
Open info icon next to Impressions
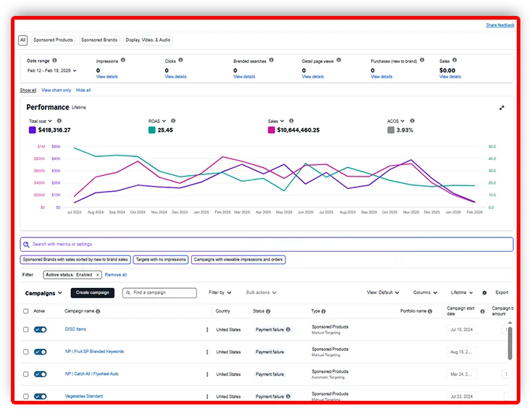pyautogui.click(x=123, y=60)
